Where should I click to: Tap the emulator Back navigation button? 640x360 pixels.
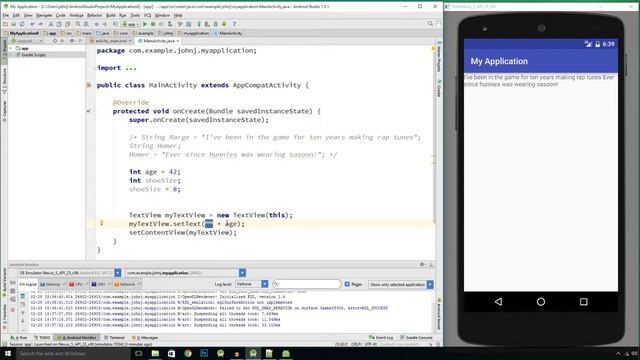(498, 302)
